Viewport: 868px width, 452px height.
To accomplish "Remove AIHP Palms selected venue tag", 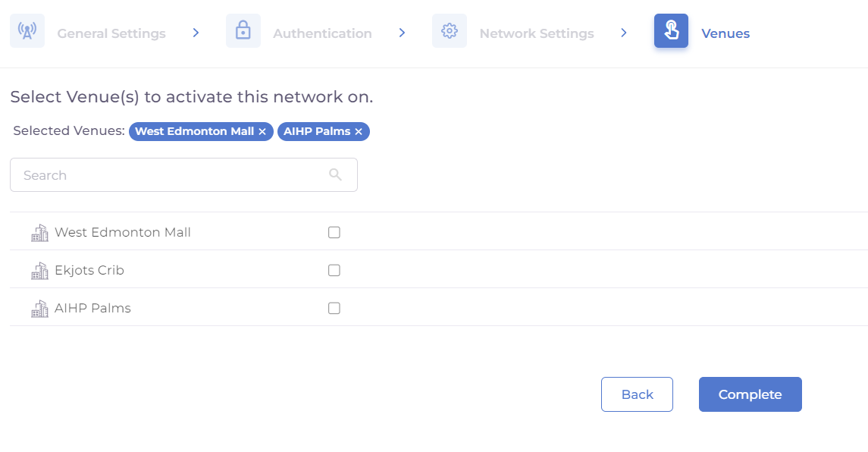I will tap(359, 132).
